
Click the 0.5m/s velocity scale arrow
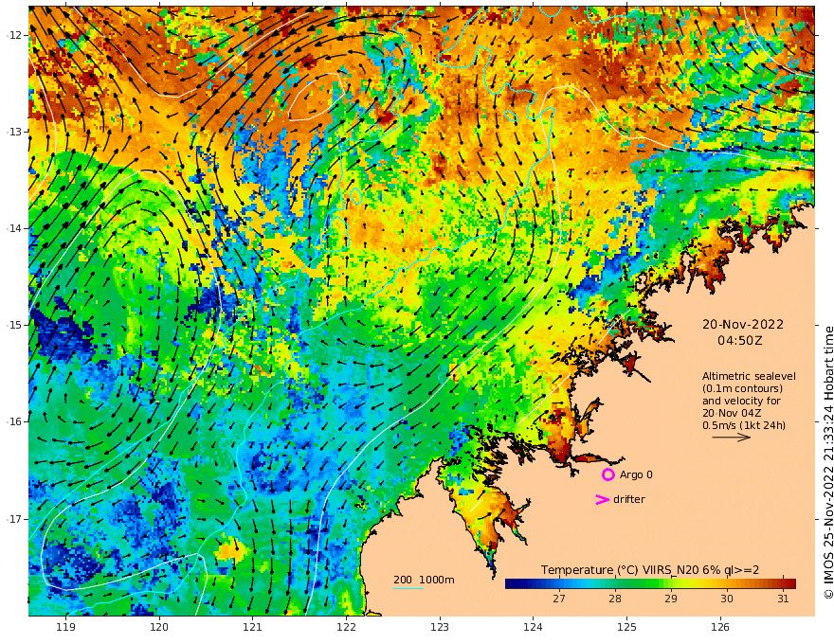tap(732, 438)
